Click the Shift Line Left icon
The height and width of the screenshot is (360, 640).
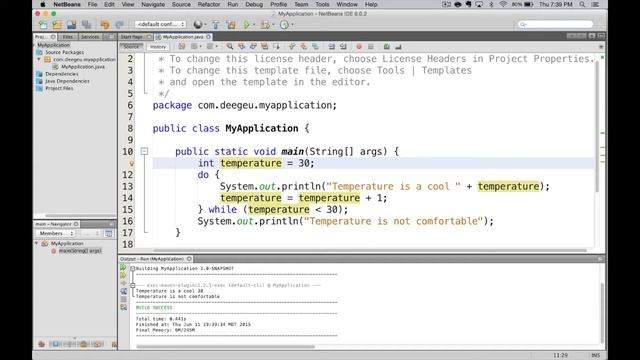coord(331,47)
